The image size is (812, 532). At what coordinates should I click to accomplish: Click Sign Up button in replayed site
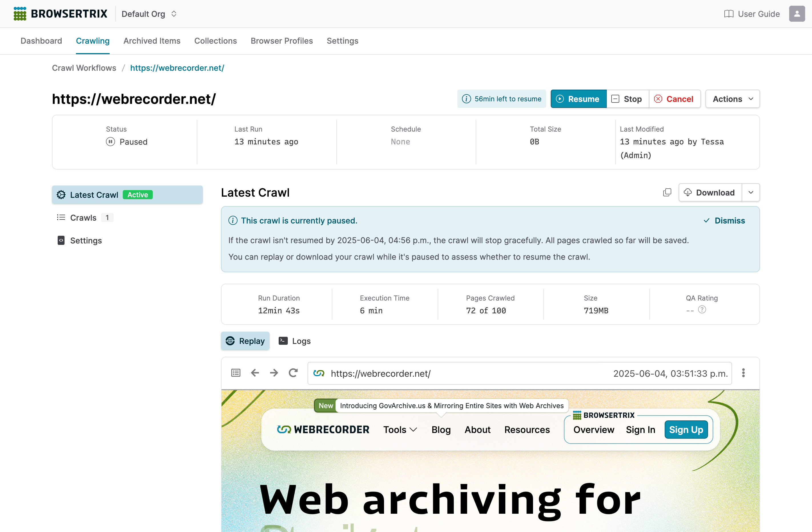(x=686, y=430)
